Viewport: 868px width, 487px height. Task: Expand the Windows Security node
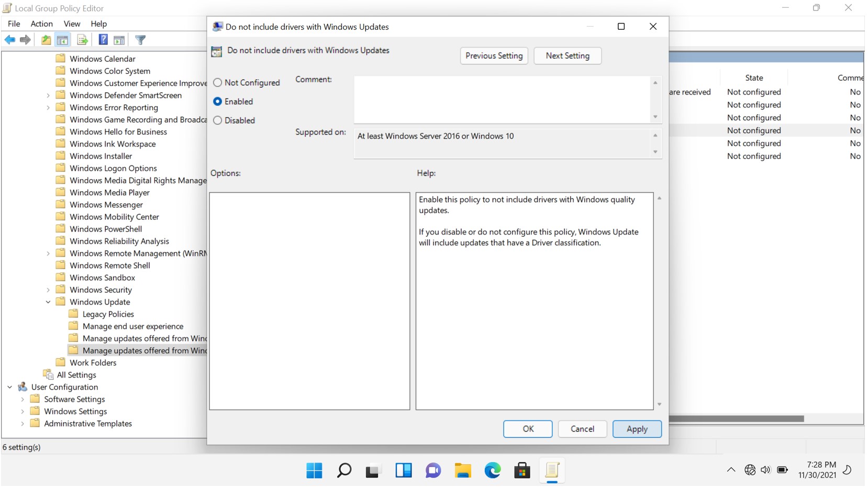point(48,290)
